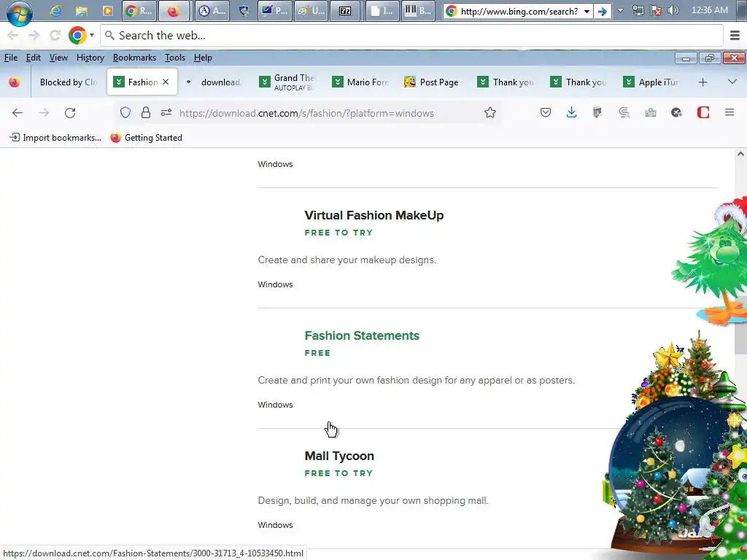Switch to Blocked by Cloudflare tab
The width and height of the screenshot is (747, 560).
(x=68, y=82)
